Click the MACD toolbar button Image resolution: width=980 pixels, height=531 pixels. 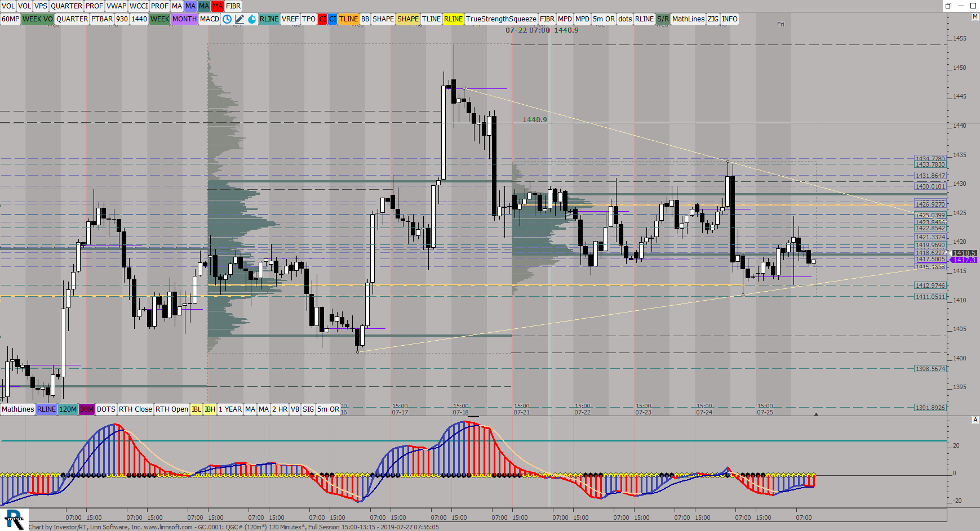210,19
